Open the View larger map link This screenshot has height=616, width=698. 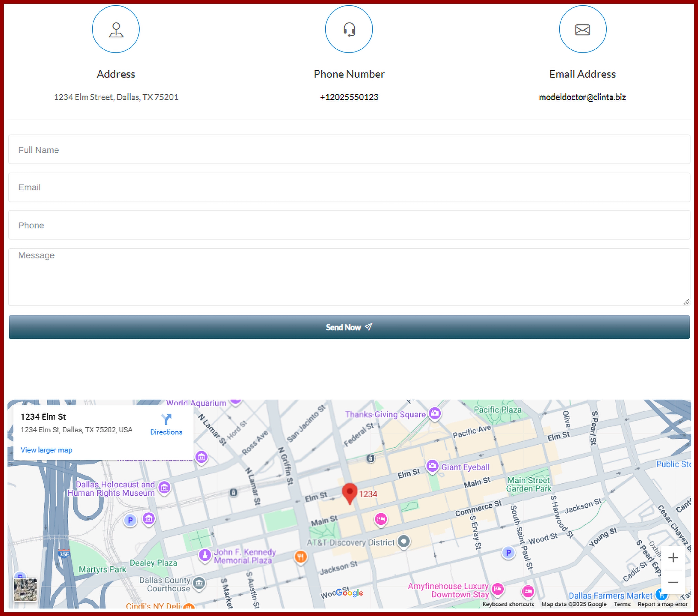tap(46, 450)
